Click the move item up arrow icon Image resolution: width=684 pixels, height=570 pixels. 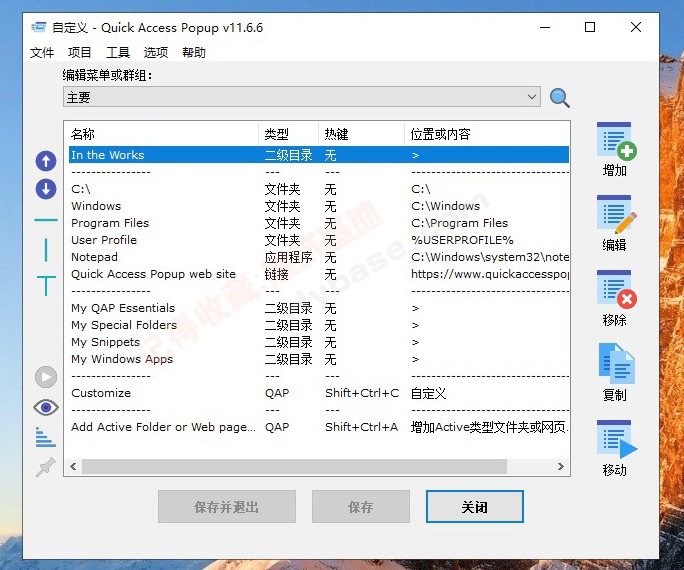pos(46,161)
